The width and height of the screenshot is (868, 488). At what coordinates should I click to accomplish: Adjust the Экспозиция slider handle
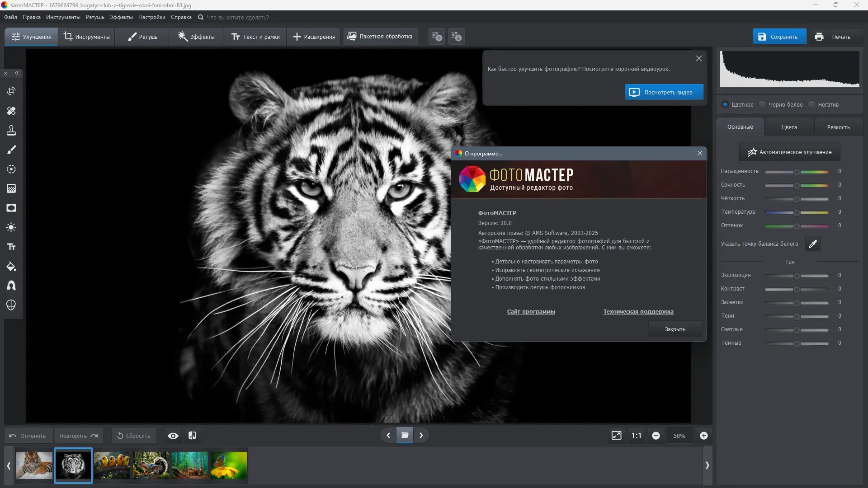click(797, 276)
